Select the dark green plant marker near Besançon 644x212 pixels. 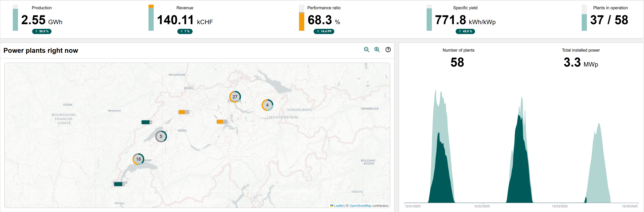[x=147, y=122]
